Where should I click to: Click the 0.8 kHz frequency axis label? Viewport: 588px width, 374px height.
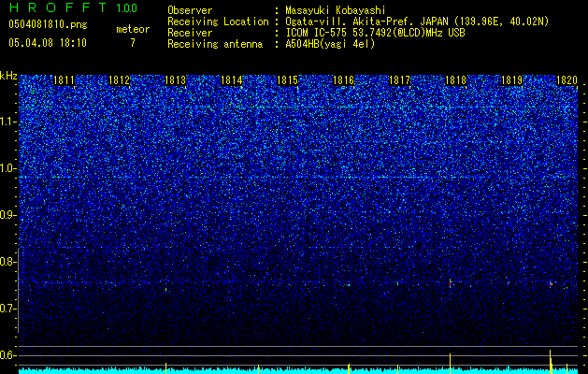click(8, 262)
